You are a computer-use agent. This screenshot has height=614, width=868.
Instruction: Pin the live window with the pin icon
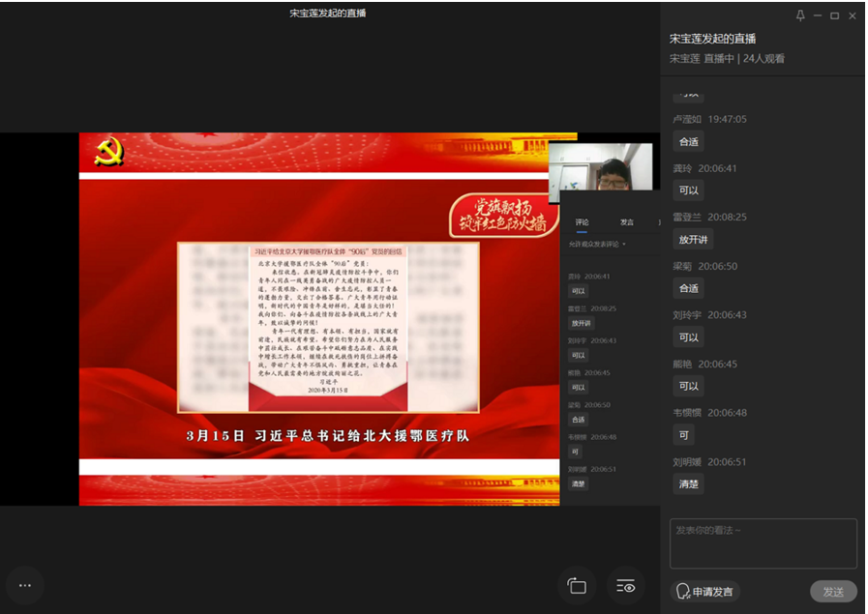(799, 15)
